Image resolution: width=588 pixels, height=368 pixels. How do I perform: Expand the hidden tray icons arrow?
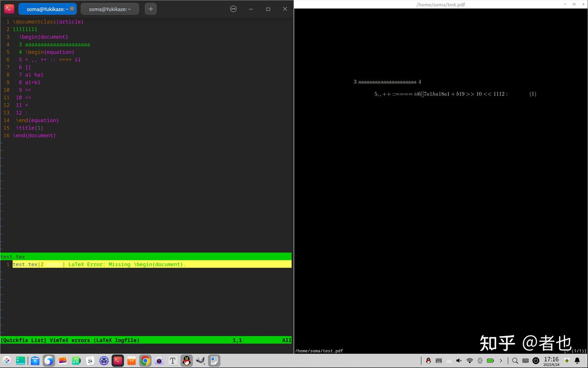point(501,361)
